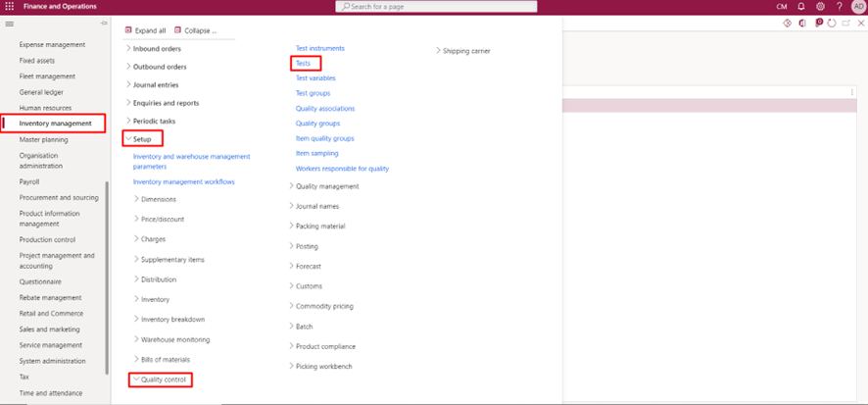Expand Product compliance group

322,346
